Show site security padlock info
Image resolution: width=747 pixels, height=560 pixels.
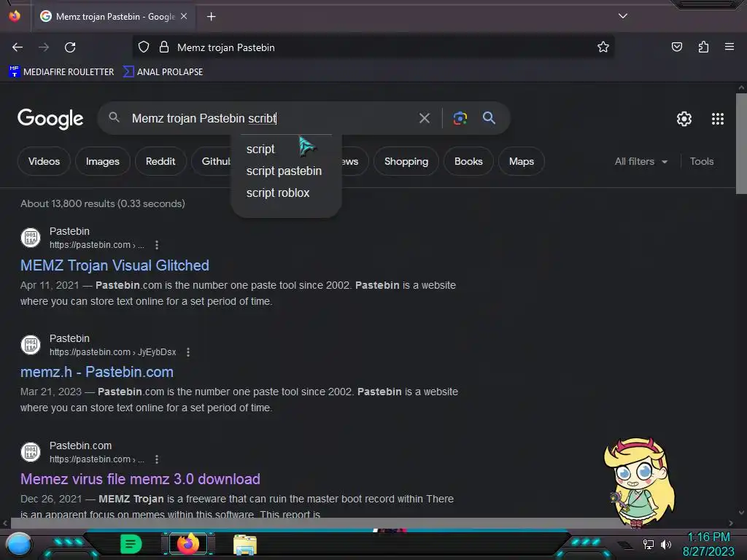click(164, 47)
